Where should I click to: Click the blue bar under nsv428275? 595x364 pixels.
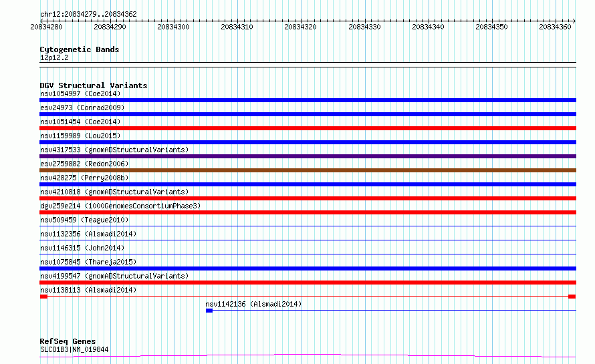[308, 184]
